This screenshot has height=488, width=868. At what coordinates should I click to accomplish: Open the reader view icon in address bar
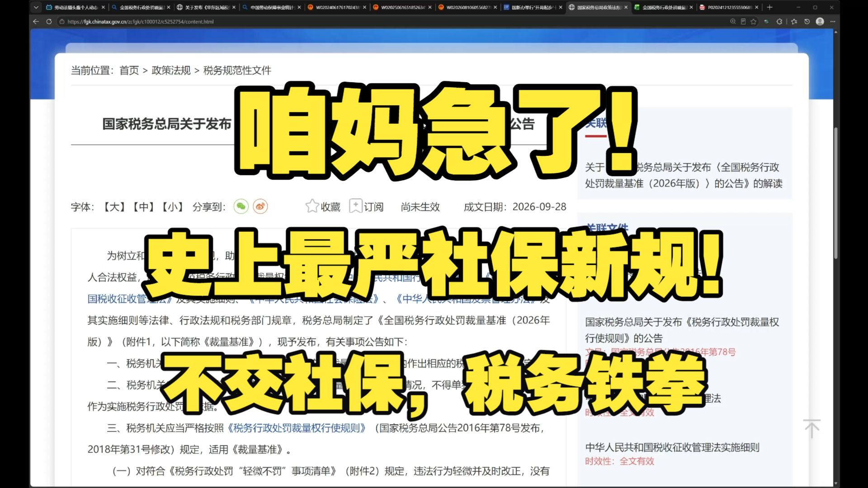point(743,21)
